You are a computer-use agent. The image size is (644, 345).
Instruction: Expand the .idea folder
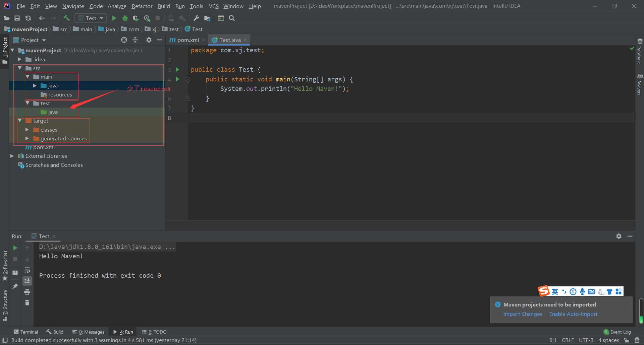[x=20, y=59]
